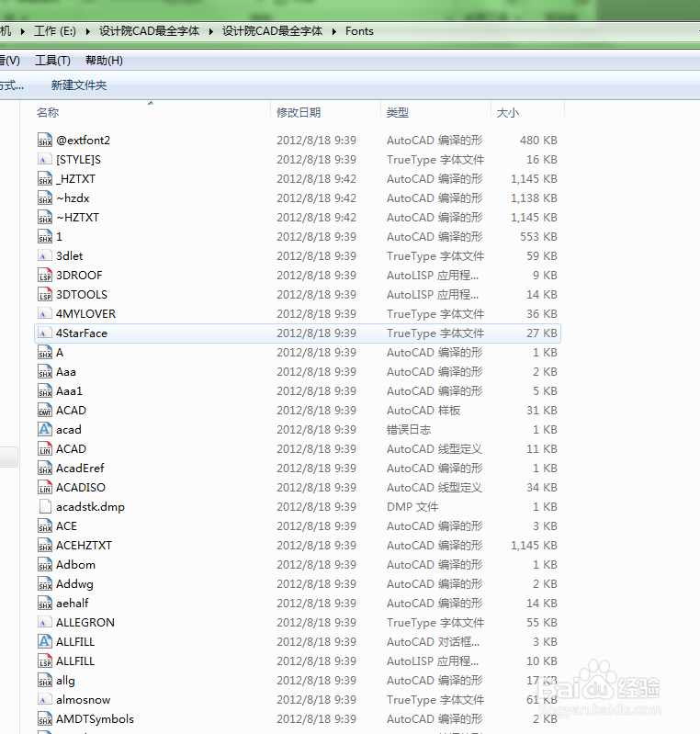Click the 3DROOF AutoLISP file icon
700x734 pixels.
[45, 275]
